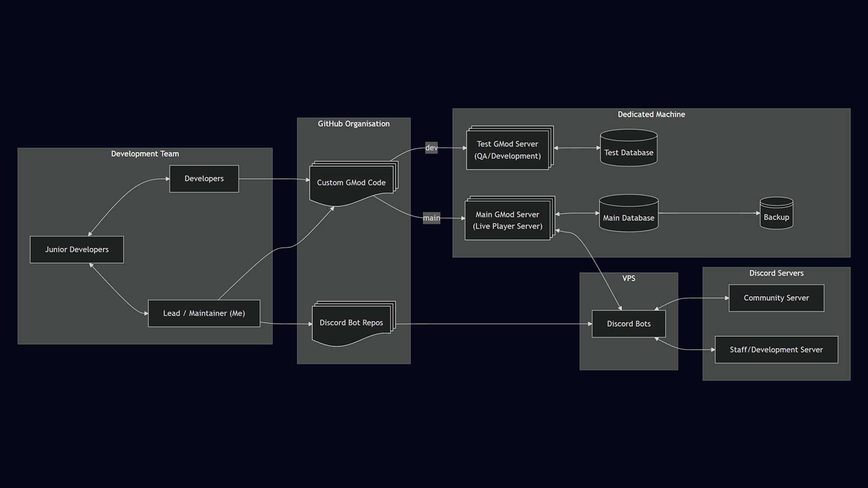Click the Discord Servers group title

[x=776, y=273]
